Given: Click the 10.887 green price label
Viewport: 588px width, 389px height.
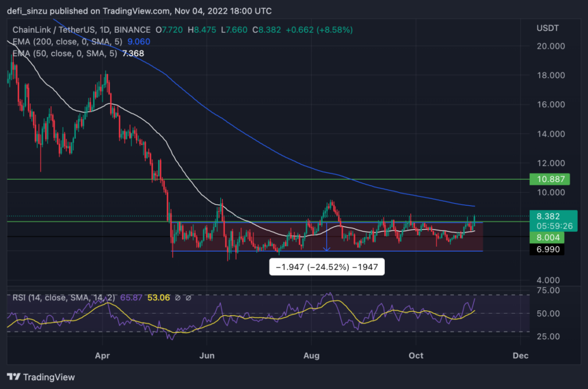Looking at the screenshot, I should pyautogui.click(x=550, y=179).
